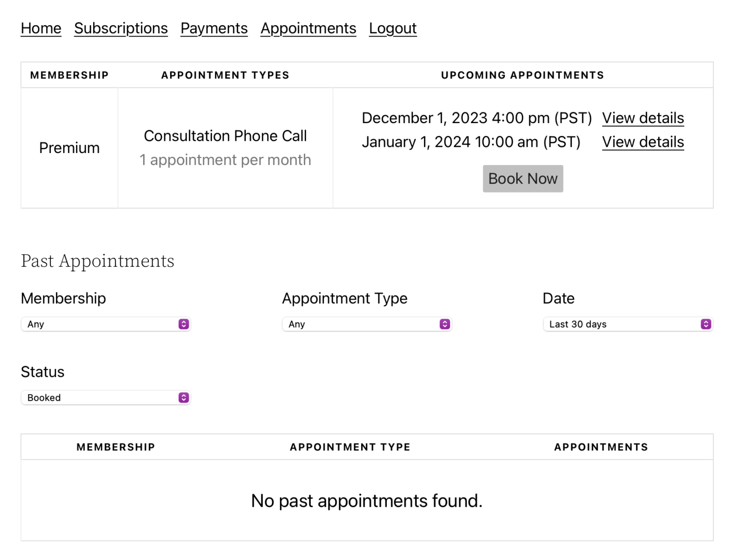730x560 pixels.
Task: Open the Membership filter dropdown
Action: 106,324
